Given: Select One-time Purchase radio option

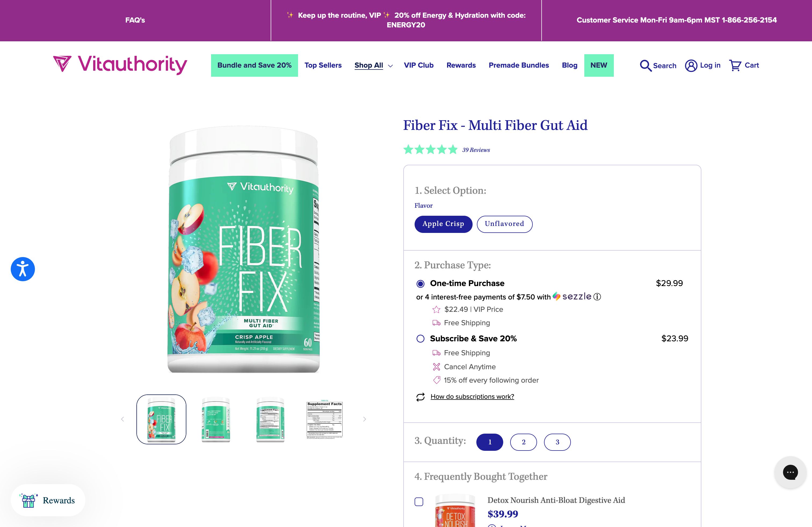Looking at the screenshot, I should coord(420,284).
